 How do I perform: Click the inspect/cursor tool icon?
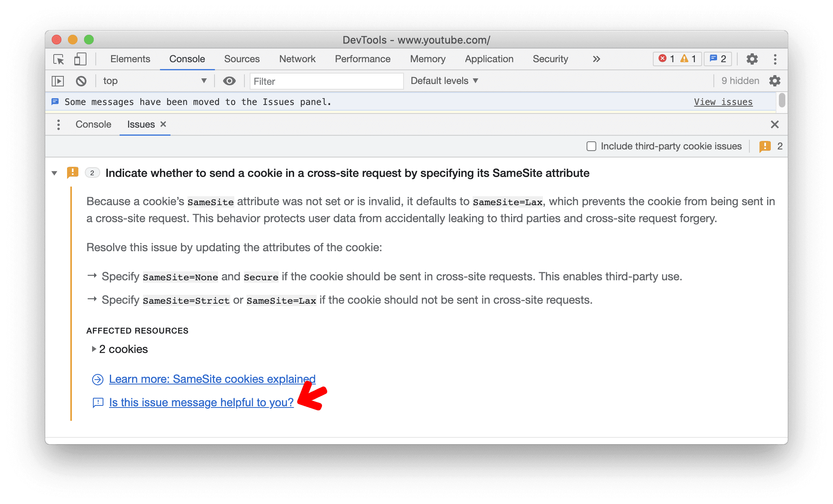click(58, 59)
